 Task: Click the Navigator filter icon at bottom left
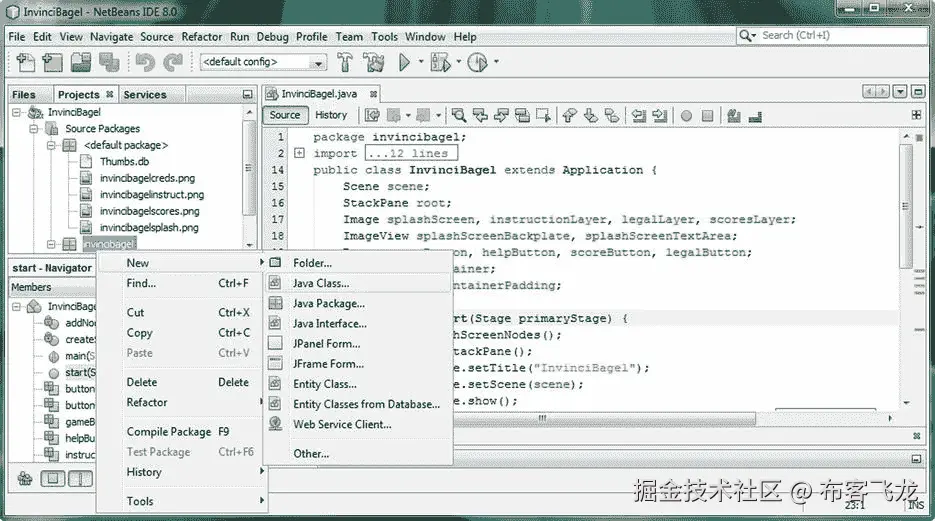[x=24, y=478]
